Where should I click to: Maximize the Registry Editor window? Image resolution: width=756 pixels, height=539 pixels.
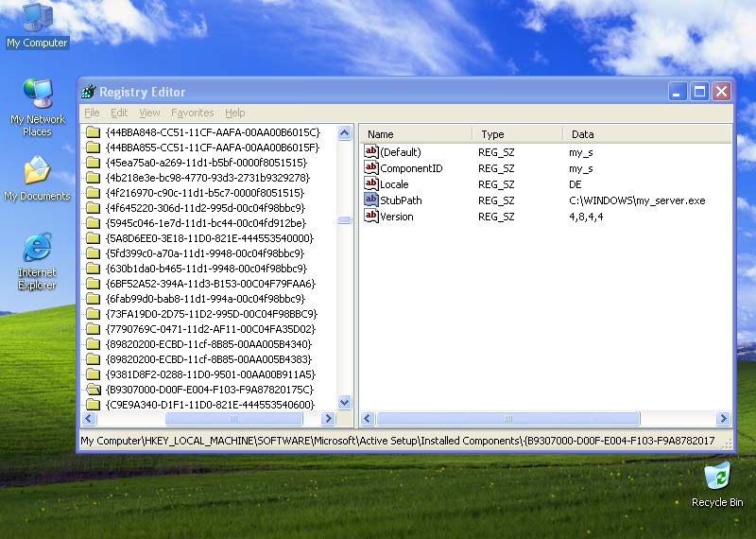click(699, 91)
